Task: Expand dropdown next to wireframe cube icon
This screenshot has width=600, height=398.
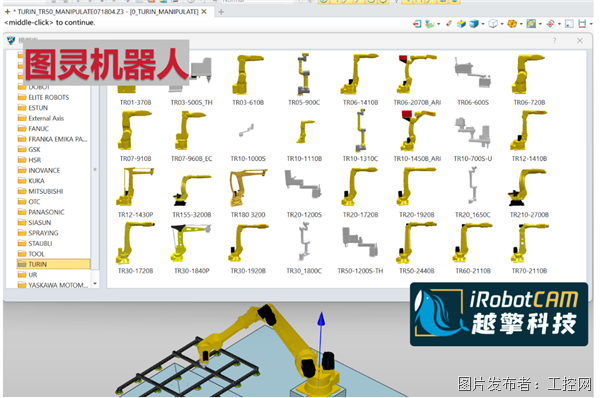Action: coord(502,24)
